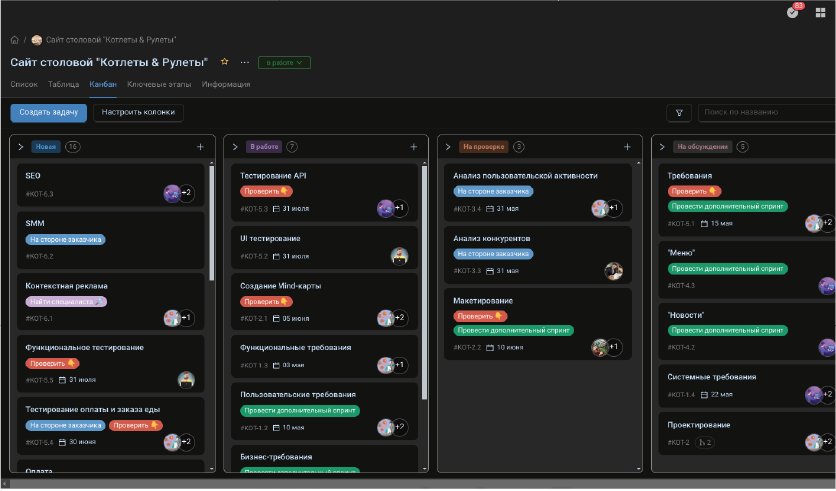Click avatar on Анализ пользовательской активности card
836x491 pixels.
(600, 208)
